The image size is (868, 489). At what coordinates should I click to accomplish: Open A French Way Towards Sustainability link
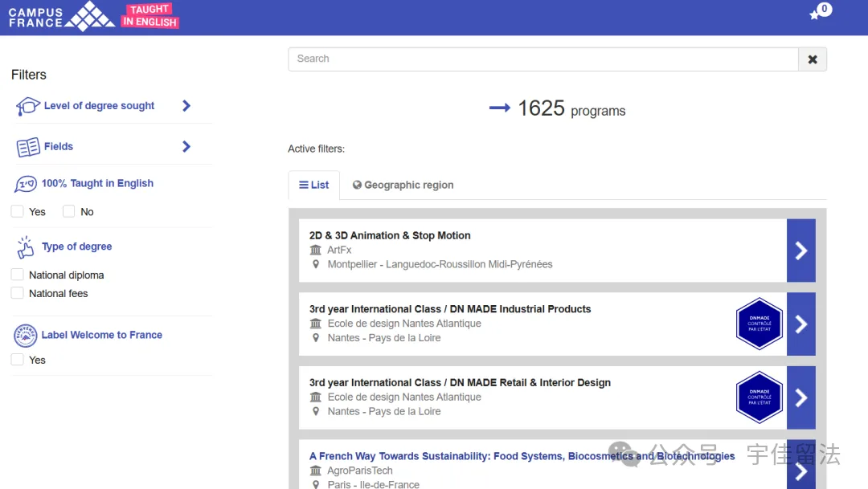(522, 456)
